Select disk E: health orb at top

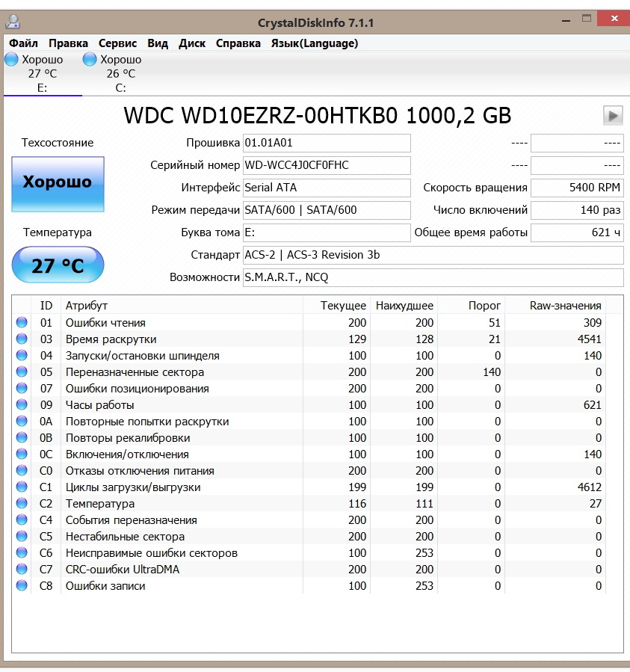pos(11,59)
